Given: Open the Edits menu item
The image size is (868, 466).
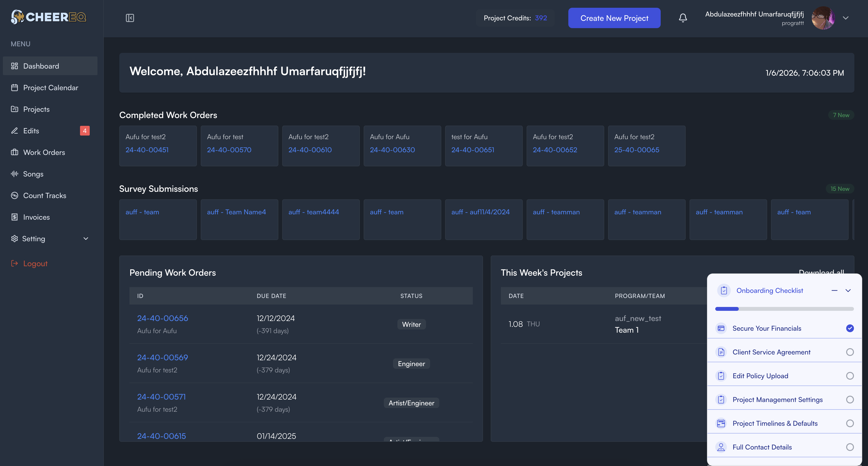Looking at the screenshot, I should click(x=31, y=131).
